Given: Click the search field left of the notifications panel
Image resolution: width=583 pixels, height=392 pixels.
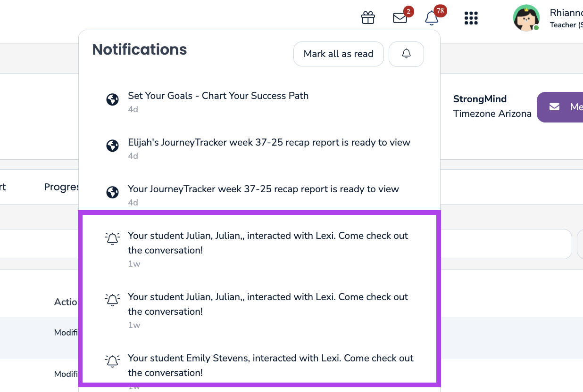Looking at the screenshot, I should [39, 244].
